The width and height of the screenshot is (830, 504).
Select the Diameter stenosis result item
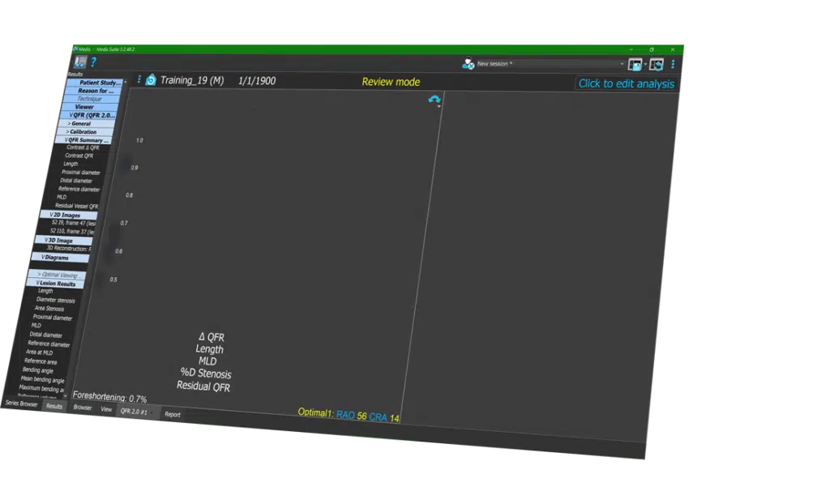[55, 300]
